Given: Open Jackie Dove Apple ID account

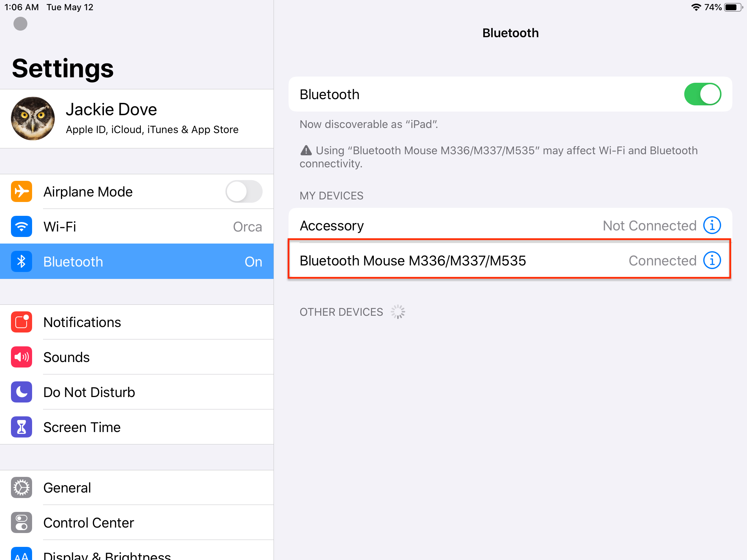Looking at the screenshot, I should point(137,119).
